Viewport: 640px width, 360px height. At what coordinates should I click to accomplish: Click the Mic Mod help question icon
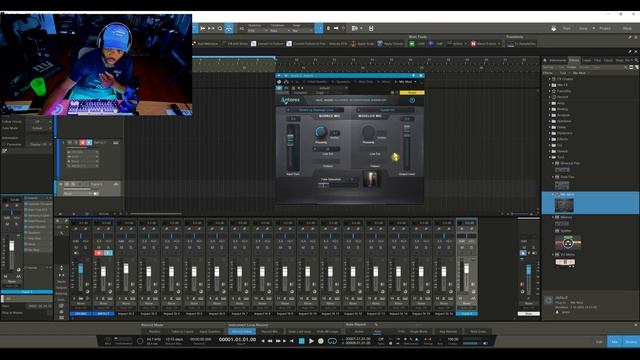[412, 100]
